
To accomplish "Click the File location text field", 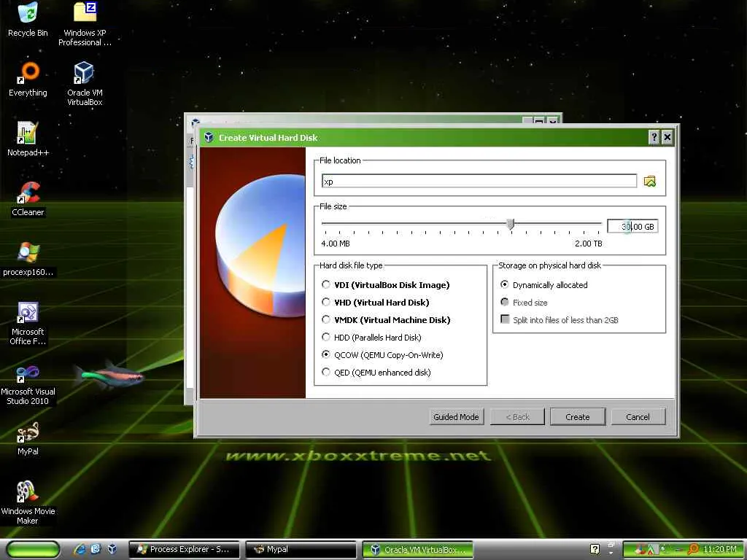I will click(x=479, y=181).
